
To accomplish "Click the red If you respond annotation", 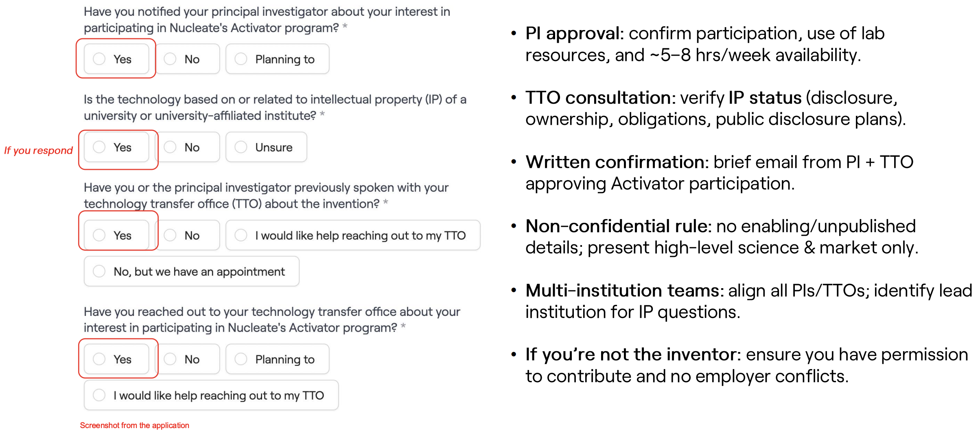I will [38, 150].
